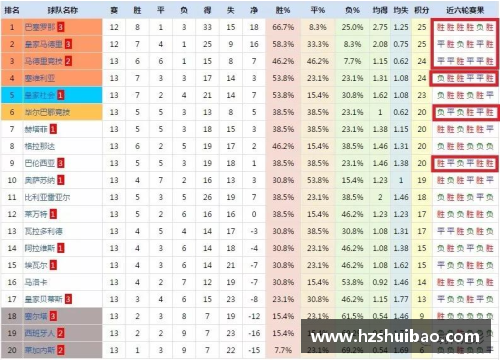Click the 球队名称 column header
Viewport: 500px width, 362px height.
pos(63,10)
